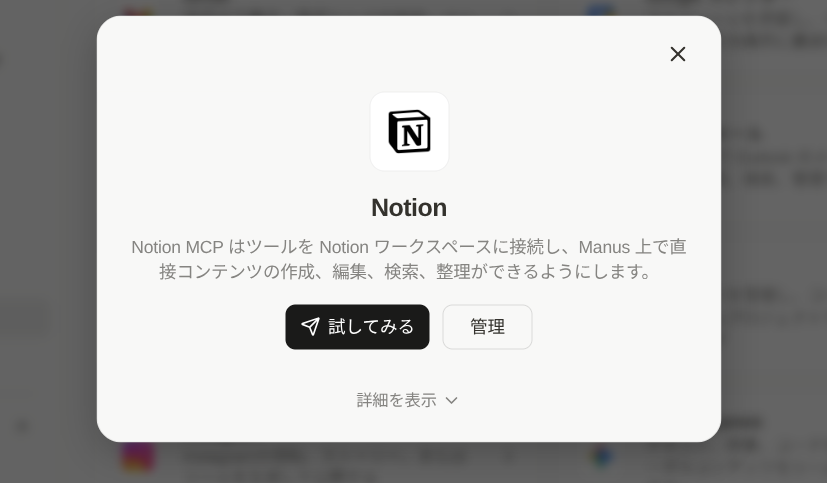Screen dimensions: 827x483
Task: Start trying Notion with 試してみる button
Action: point(357,327)
